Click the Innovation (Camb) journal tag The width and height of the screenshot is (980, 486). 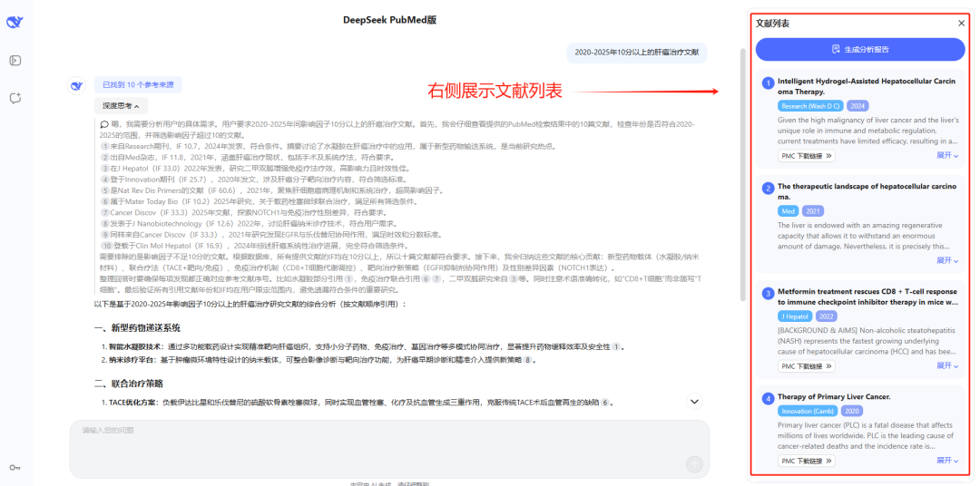coord(808,411)
